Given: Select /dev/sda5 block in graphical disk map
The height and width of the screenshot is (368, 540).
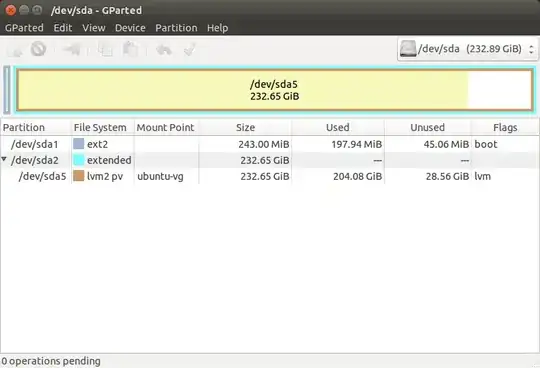Looking at the screenshot, I should (x=274, y=90).
